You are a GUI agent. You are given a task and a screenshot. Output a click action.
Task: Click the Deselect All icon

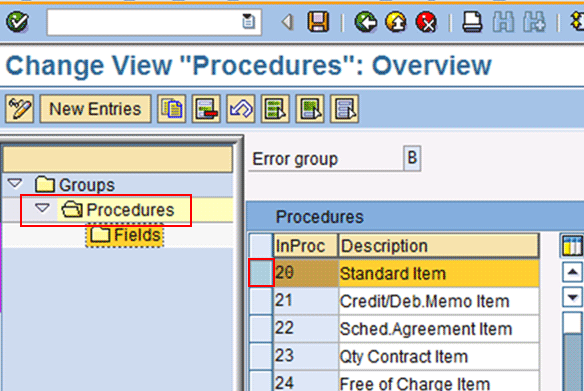click(x=345, y=109)
